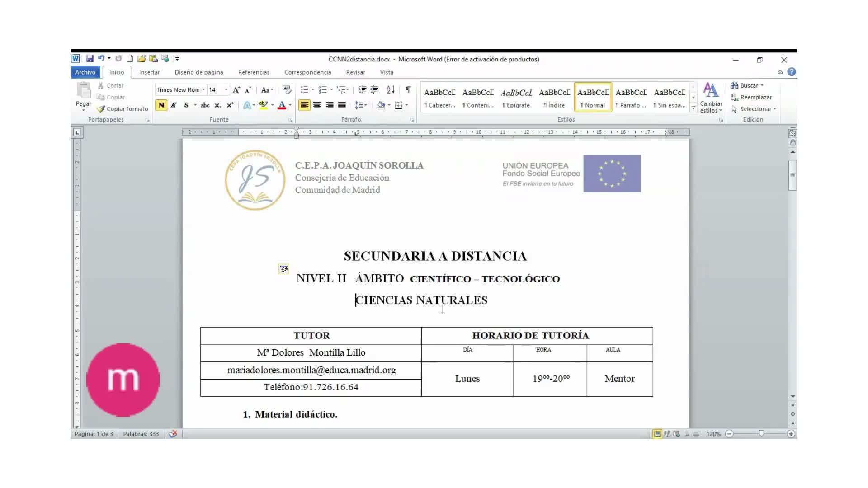Click the save icon in quick access toolbar
The image size is (868, 488).
pos(90,59)
